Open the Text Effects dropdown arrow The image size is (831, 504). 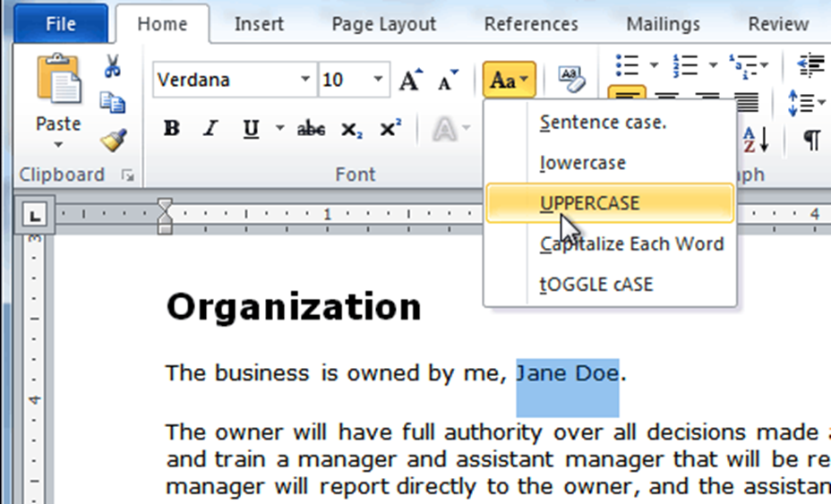(467, 128)
